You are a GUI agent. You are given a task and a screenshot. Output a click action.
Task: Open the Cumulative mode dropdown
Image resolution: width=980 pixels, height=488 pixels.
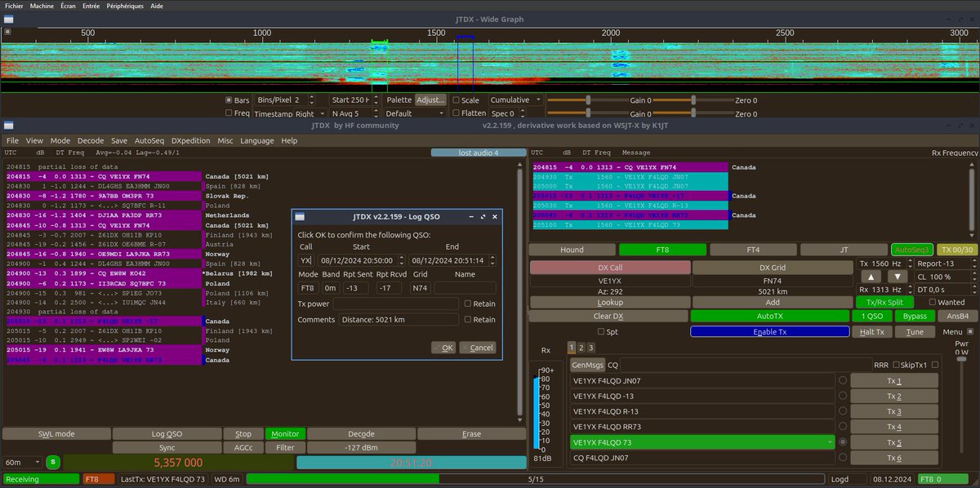[x=516, y=100]
